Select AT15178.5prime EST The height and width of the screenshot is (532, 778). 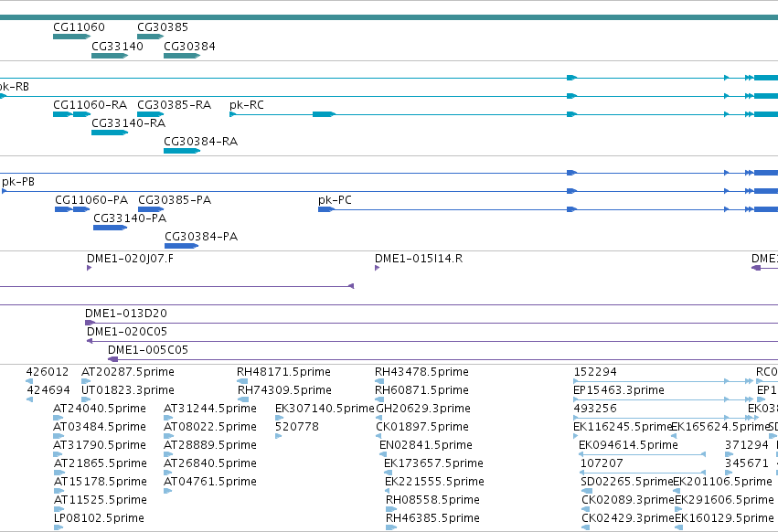pos(59,491)
